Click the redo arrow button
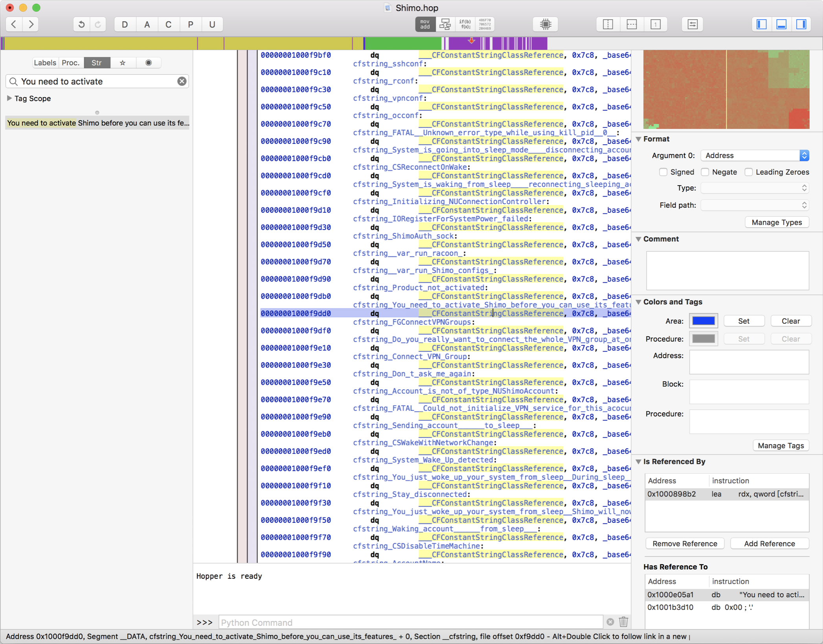823x644 pixels. coord(98,24)
